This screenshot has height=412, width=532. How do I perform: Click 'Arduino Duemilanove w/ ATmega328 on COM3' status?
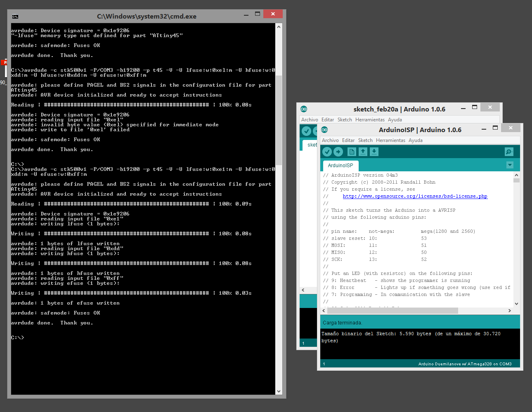coord(465,364)
